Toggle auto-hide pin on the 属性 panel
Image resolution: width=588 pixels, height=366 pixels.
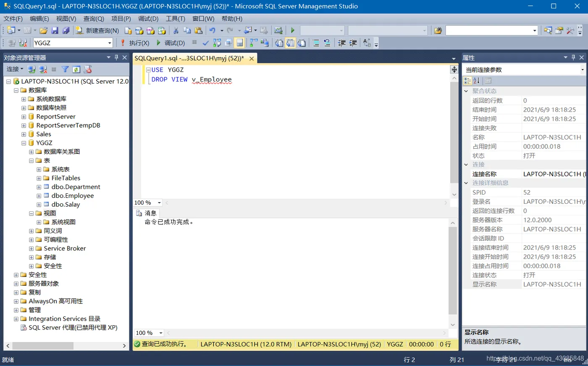(573, 58)
